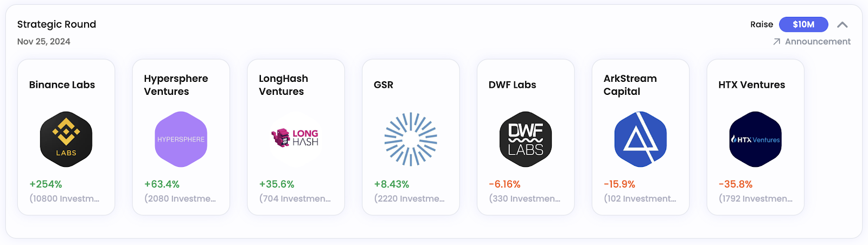Click the 10800 investments count text
Image resolution: width=868 pixels, height=245 pixels.
click(65, 199)
